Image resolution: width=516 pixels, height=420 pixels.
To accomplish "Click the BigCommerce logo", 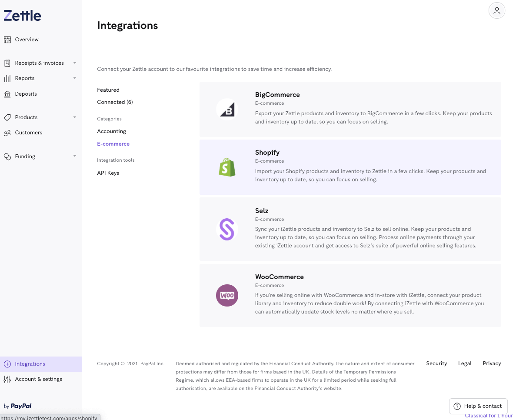I will pyautogui.click(x=227, y=109).
